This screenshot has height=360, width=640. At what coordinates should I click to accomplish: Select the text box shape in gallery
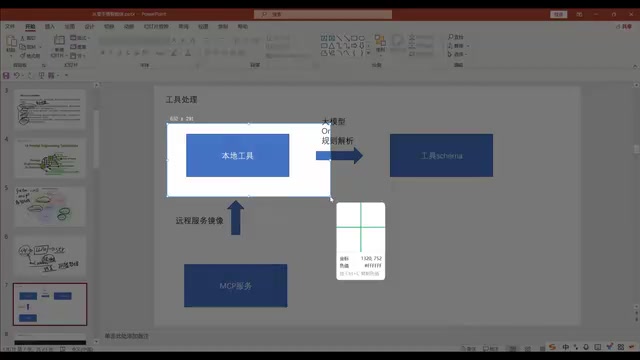pyautogui.click(x=324, y=38)
